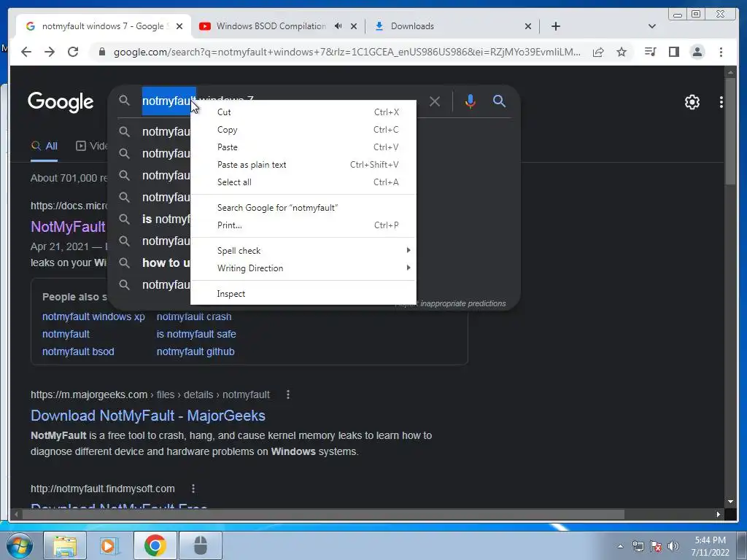
Task: Open the tab search dropdown chevron
Action: point(651,26)
